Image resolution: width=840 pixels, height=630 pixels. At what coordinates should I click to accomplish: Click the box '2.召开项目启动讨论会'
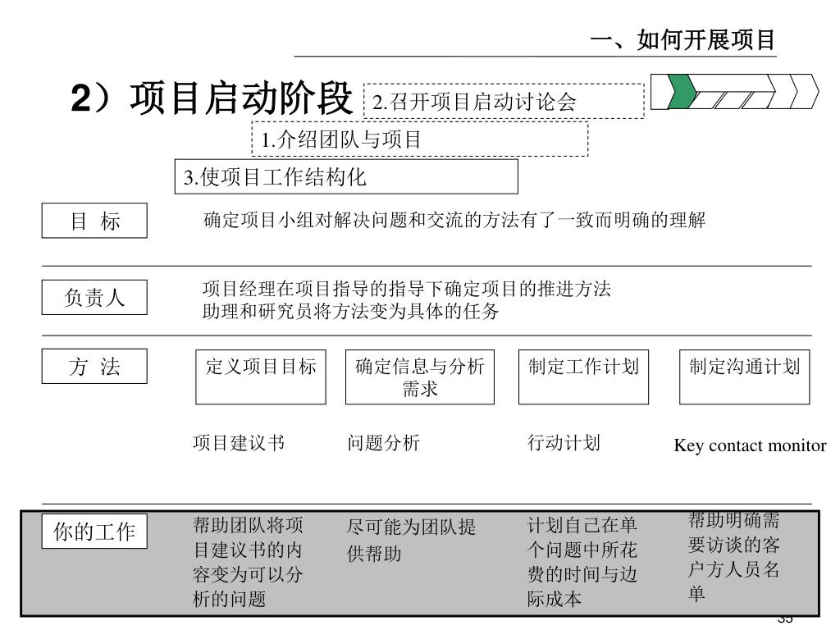coord(504,101)
